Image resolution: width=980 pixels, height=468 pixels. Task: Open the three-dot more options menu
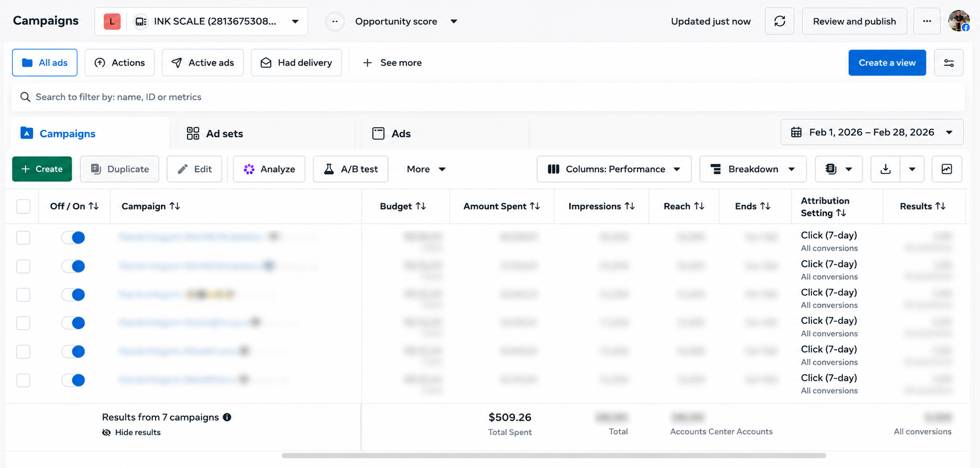click(x=927, y=21)
